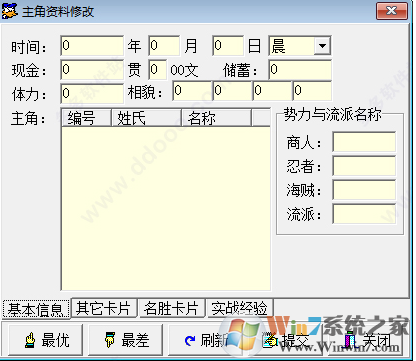Click the 名称 column header
This screenshot has height=361, width=416.
216,118
